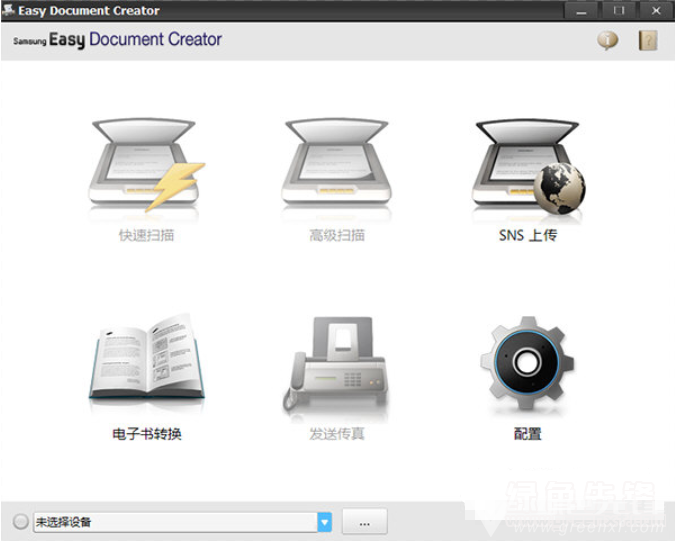Screen dimensions: 675x541
Task: Maximize the Easy Document Creator window
Action: pyautogui.click(x=619, y=11)
